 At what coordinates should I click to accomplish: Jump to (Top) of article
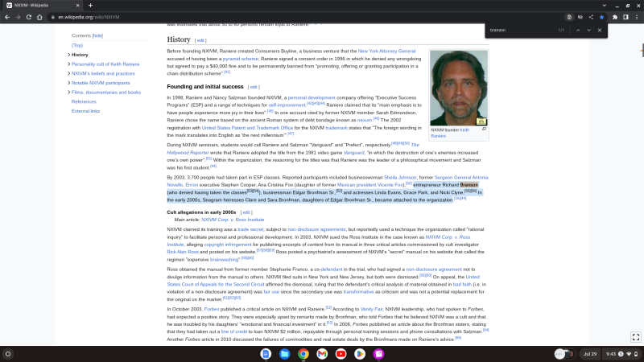click(x=77, y=45)
